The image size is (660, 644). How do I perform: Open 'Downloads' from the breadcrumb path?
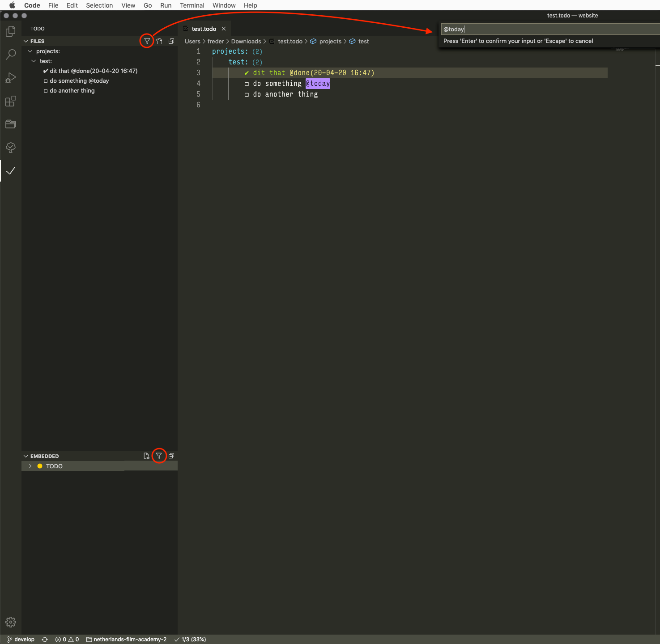click(246, 41)
